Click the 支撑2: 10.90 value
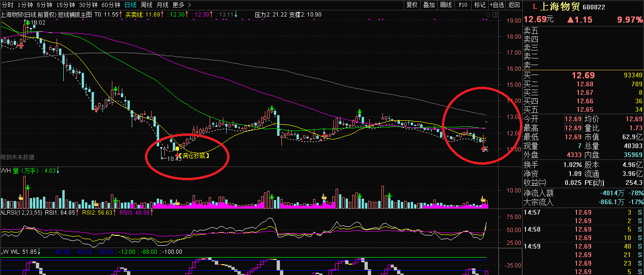Viewport: 644px width, 275px height. click(x=306, y=15)
